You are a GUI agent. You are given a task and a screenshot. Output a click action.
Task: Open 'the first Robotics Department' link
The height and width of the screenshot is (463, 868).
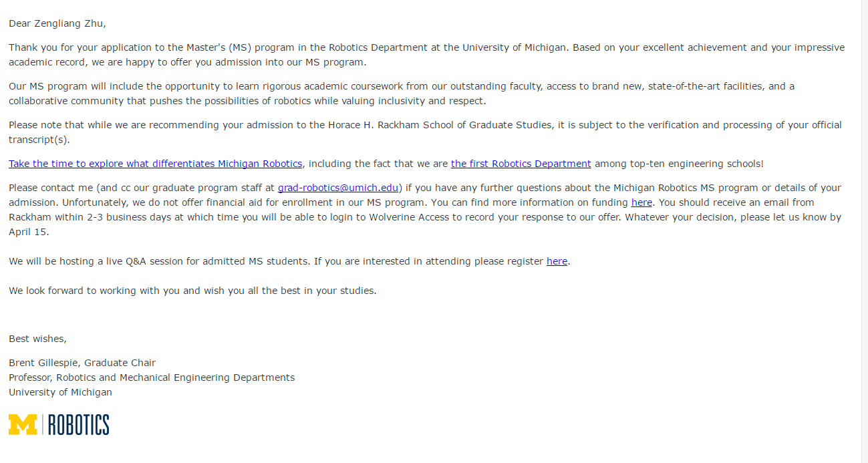pyautogui.click(x=521, y=164)
